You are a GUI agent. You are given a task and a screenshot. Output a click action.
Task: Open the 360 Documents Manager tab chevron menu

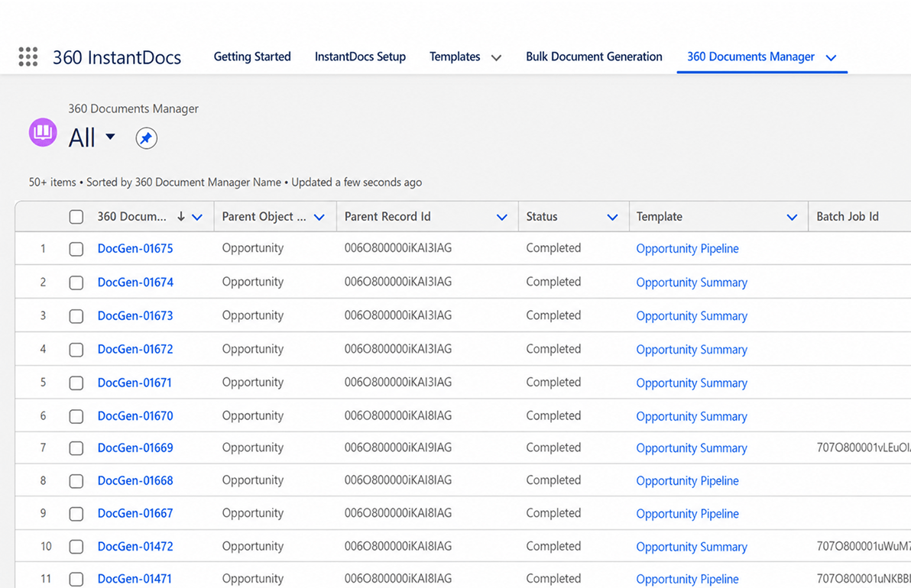click(831, 57)
